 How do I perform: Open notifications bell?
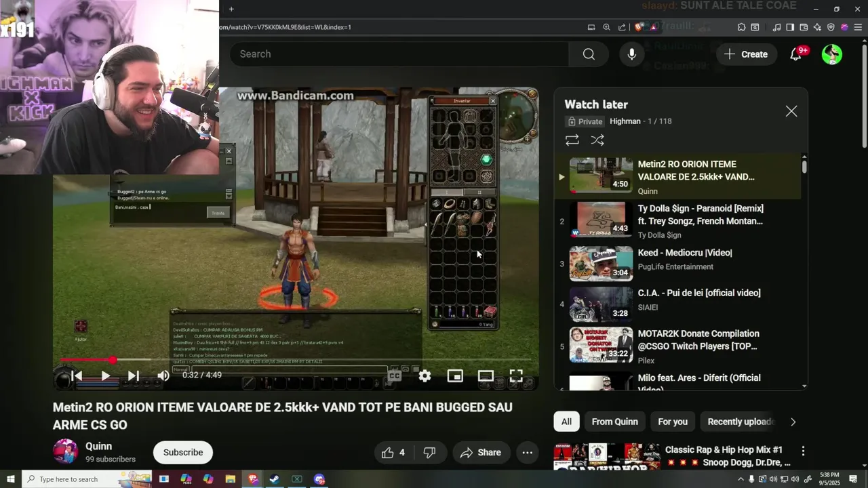(x=796, y=54)
